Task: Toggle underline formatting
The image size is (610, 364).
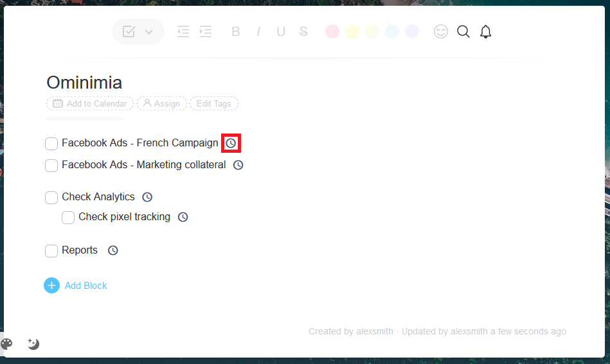Action: (x=281, y=31)
